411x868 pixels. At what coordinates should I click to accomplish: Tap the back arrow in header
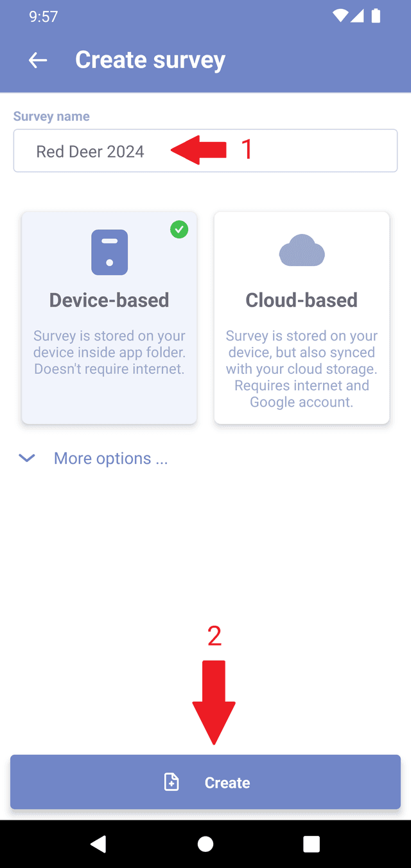click(x=38, y=60)
